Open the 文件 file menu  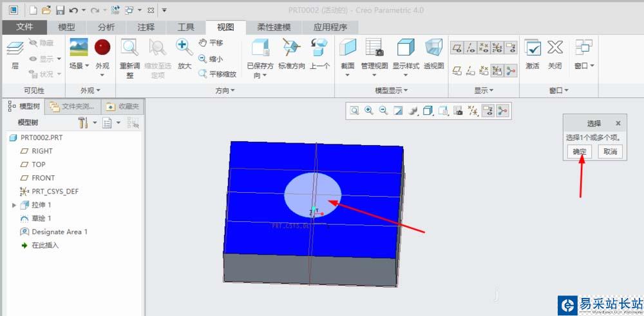tap(24, 28)
